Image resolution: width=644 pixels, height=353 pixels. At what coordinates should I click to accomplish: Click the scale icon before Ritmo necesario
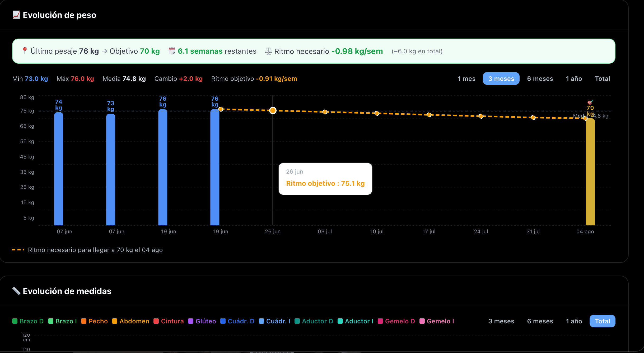tap(268, 51)
